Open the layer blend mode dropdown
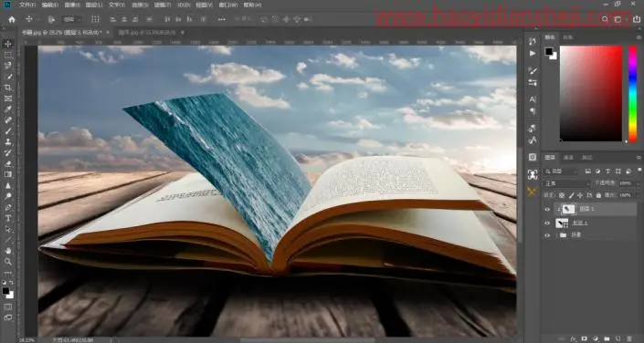Image resolution: width=644 pixels, height=343 pixels. point(566,183)
